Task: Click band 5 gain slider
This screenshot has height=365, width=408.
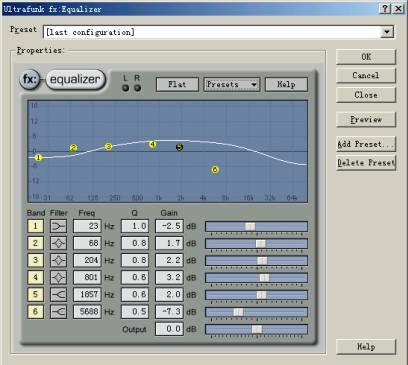Action: tap(256, 295)
